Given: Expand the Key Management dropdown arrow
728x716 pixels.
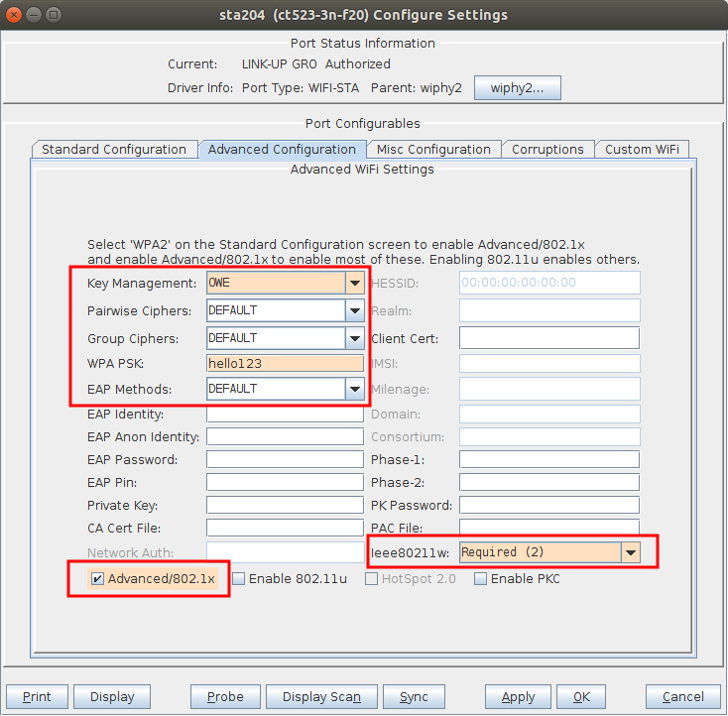Looking at the screenshot, I should point(355,283).
